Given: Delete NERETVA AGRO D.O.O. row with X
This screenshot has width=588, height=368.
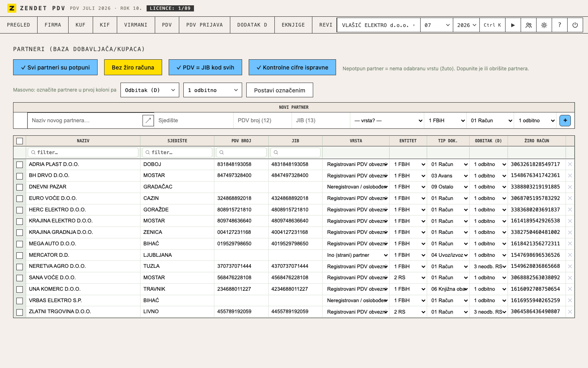Looking at the screenshot, I should pyautogui.click(x=570, y=266).
